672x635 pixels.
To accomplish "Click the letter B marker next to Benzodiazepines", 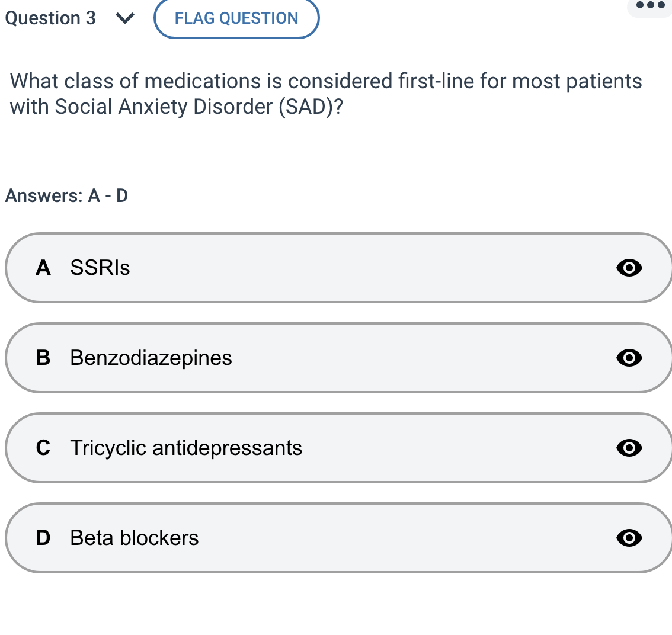I will (x=42, y=358).
